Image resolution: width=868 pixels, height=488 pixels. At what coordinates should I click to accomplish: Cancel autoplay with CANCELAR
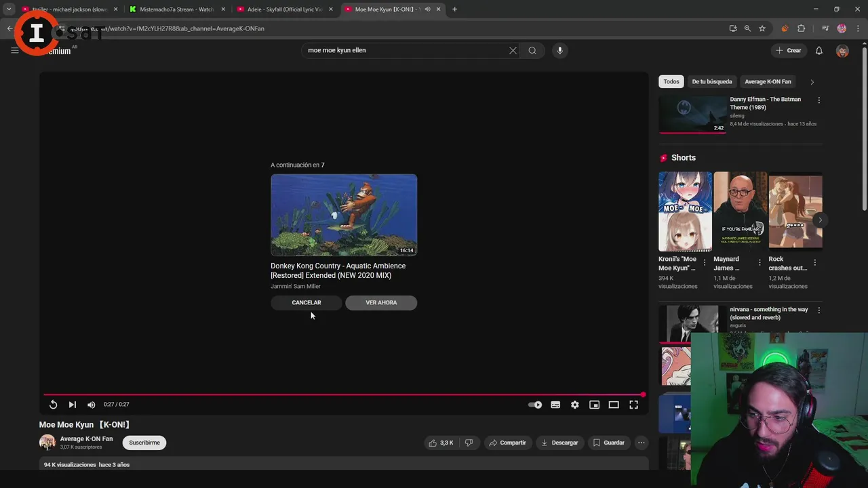click(307, 303)
